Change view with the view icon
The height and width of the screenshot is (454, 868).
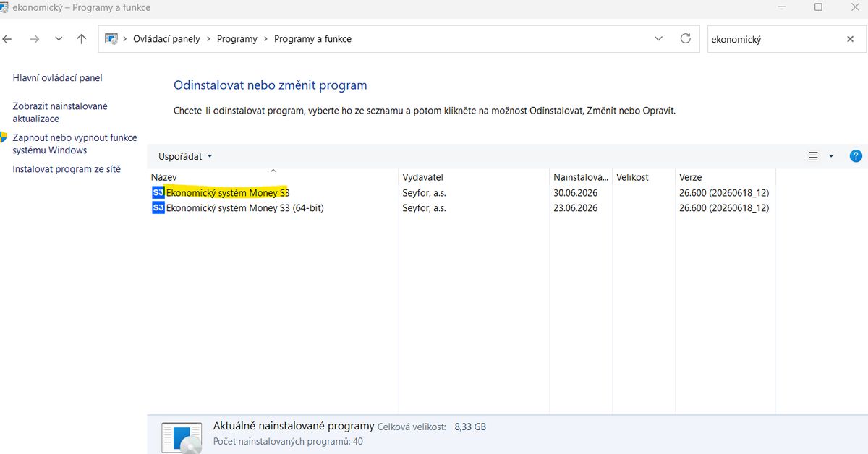[813, 156]
